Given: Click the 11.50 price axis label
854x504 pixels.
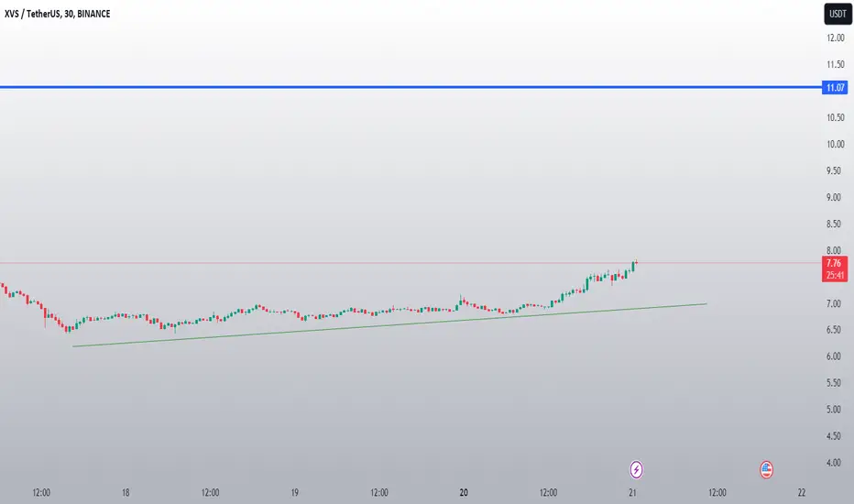Looking at the screenshot, I should (836, 64).
